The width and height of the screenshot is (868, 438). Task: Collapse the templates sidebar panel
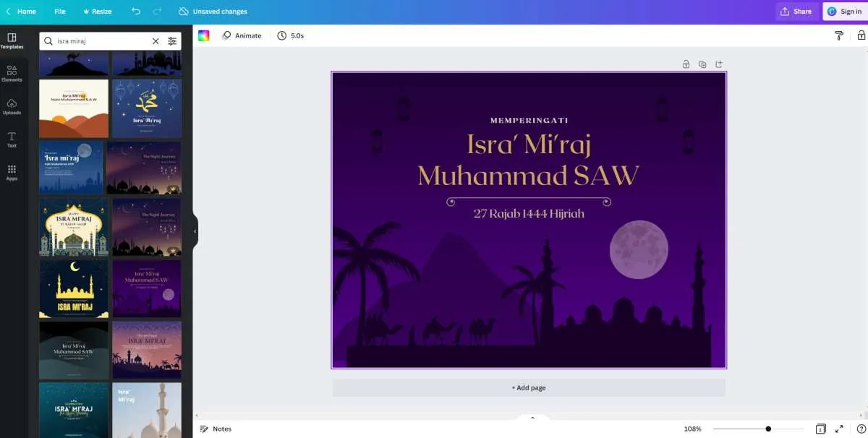click(194, 231)
